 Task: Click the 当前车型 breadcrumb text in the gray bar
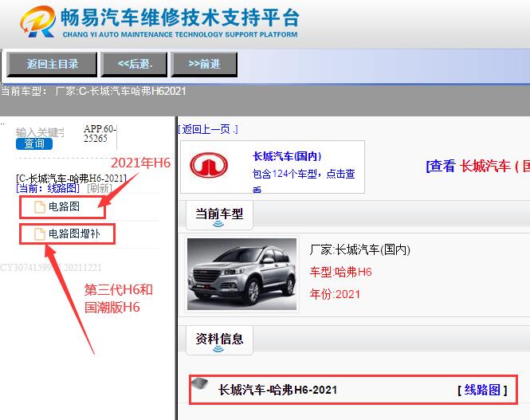pos(93,91)
